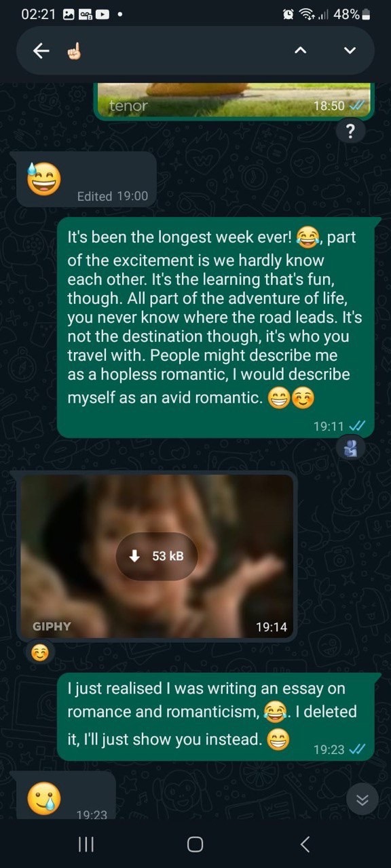The image size is (391, 868).
Task: Open the blurred GIPHY thumbnail
Action: coord(157,556)
